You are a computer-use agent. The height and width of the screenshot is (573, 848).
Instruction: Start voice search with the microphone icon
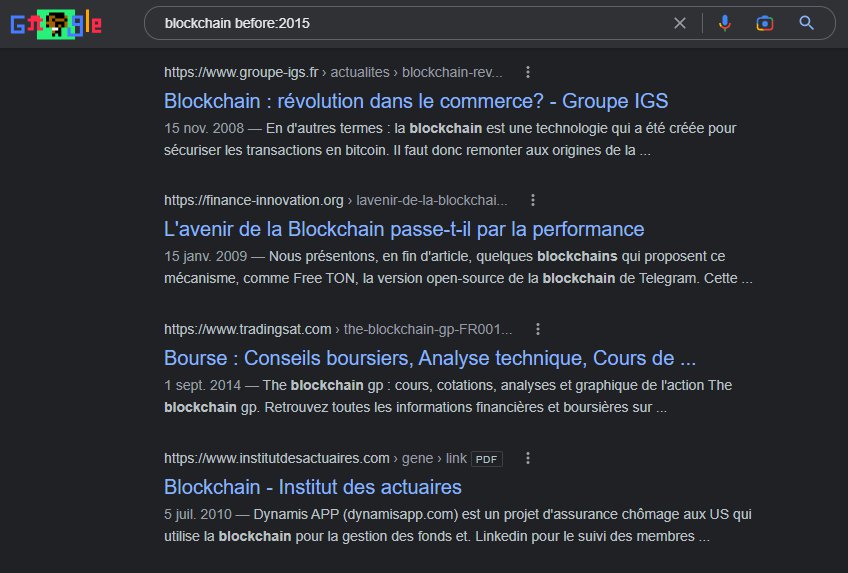tap(725, 23)
